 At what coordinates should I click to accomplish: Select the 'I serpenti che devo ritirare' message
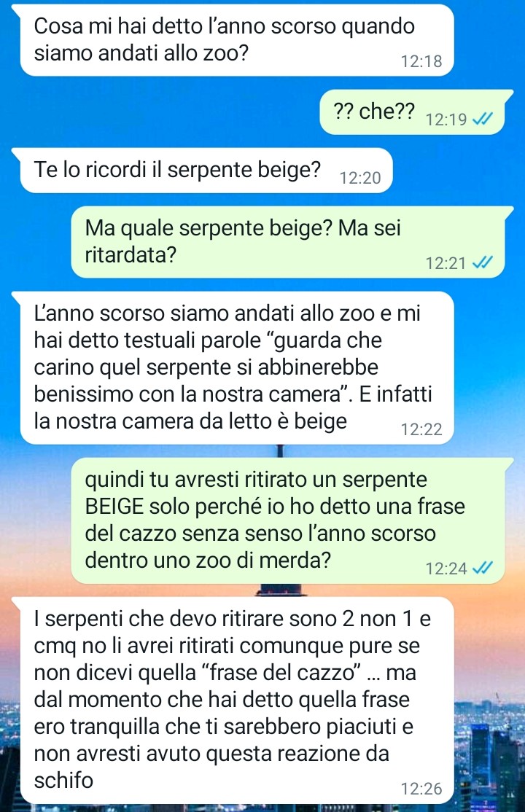(x=237, y=700)
